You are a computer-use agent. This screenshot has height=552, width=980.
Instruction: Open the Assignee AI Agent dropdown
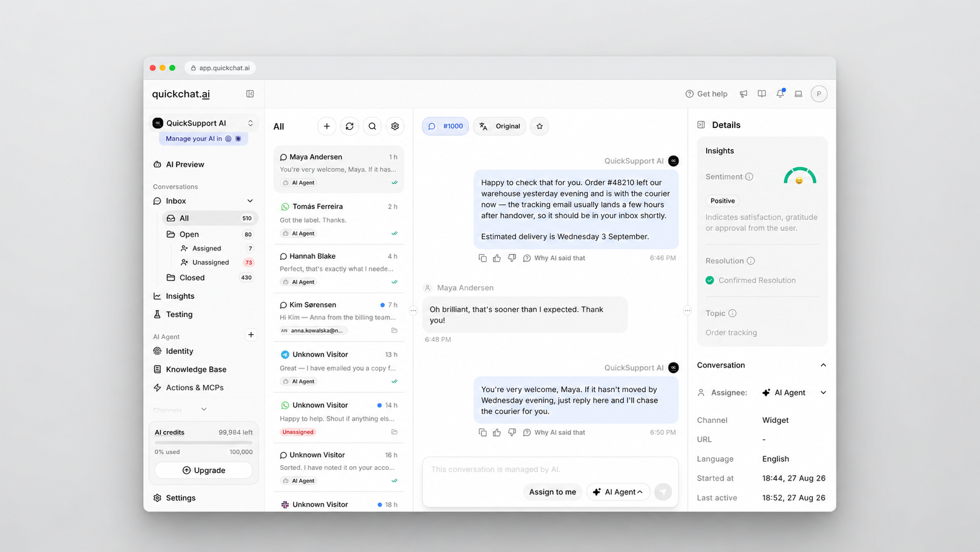tap(794, 392)
